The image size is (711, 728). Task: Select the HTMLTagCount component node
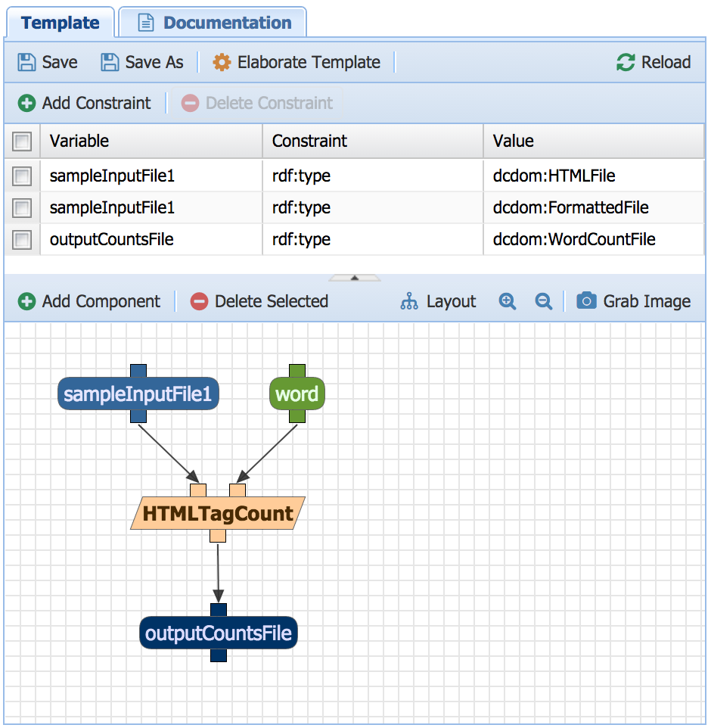pos(218,514)
